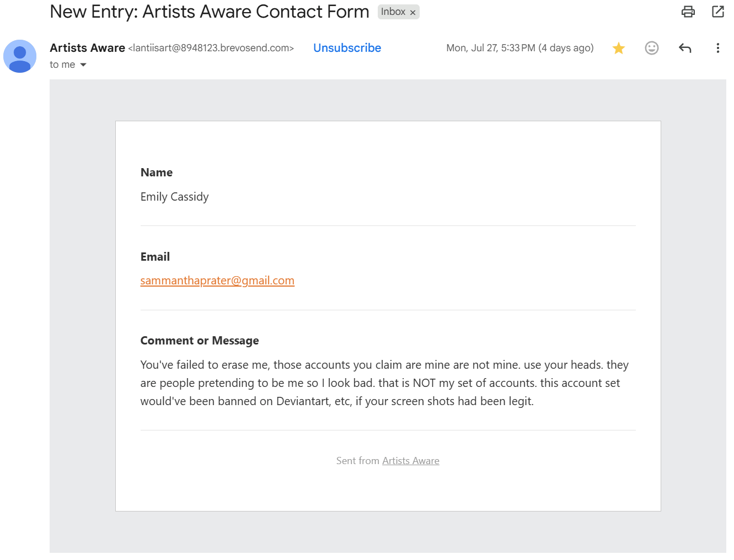The image size is (734, 560).
Task: Click the reply arrow icon
Action: [685, 48]
